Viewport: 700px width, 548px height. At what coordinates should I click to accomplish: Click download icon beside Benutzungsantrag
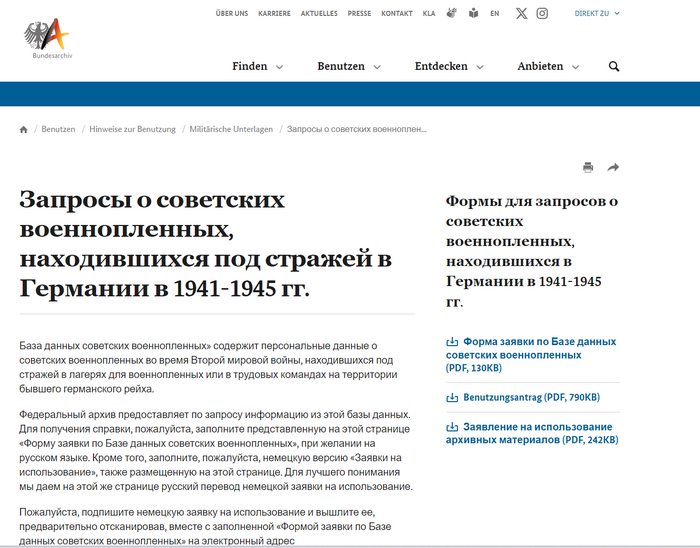click(x=452, y=397)
